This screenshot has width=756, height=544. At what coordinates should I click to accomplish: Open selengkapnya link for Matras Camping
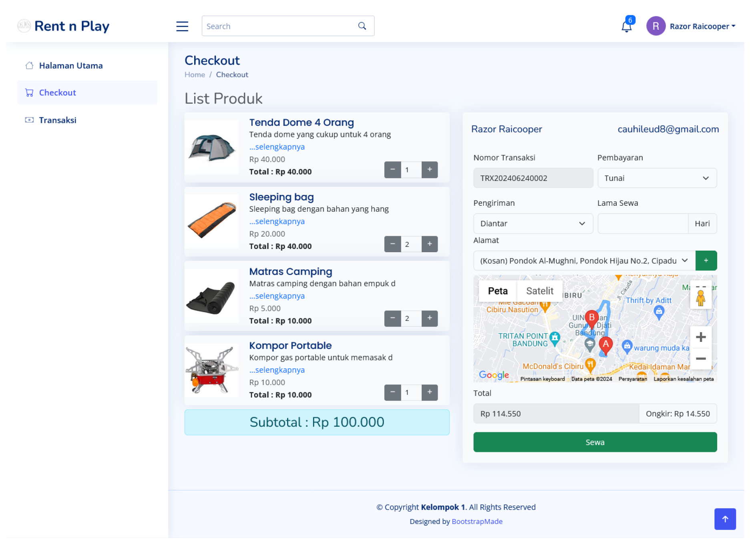click(277, 296)
